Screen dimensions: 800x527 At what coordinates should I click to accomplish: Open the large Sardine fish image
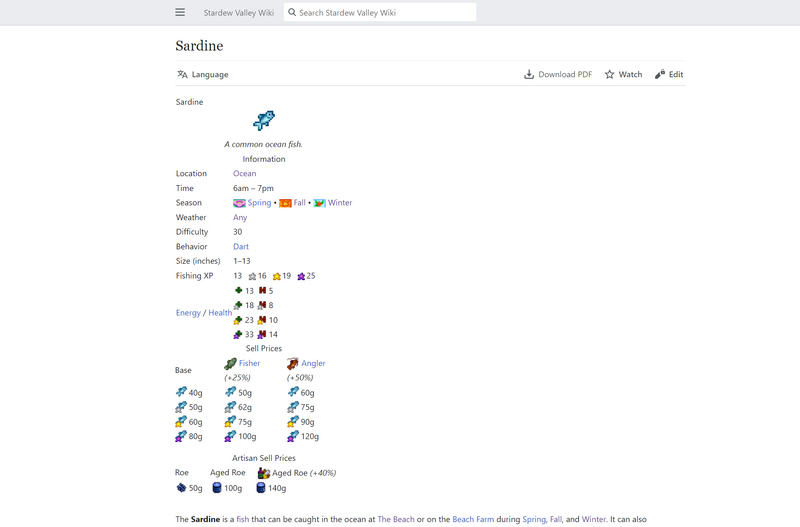[264, 120]
